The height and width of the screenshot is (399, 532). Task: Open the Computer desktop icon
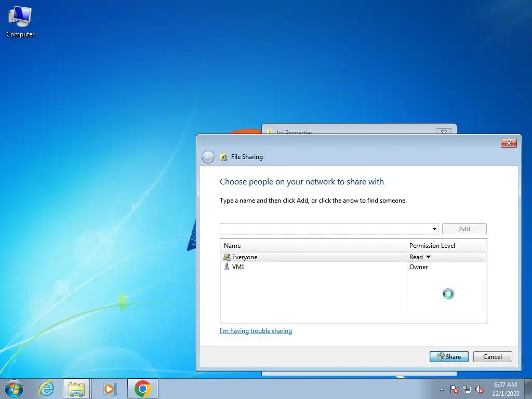(20, 22)
